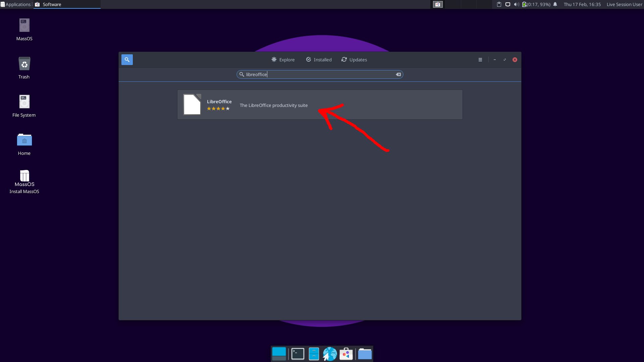Image resolution: width=644 pixels, height=362 pixels.
Task: Open the file manager dock icon
Action: pos(314,354)
